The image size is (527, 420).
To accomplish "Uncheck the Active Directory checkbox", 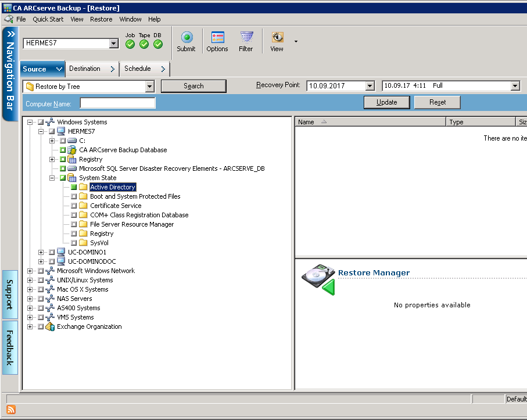I will coord(74,187).
